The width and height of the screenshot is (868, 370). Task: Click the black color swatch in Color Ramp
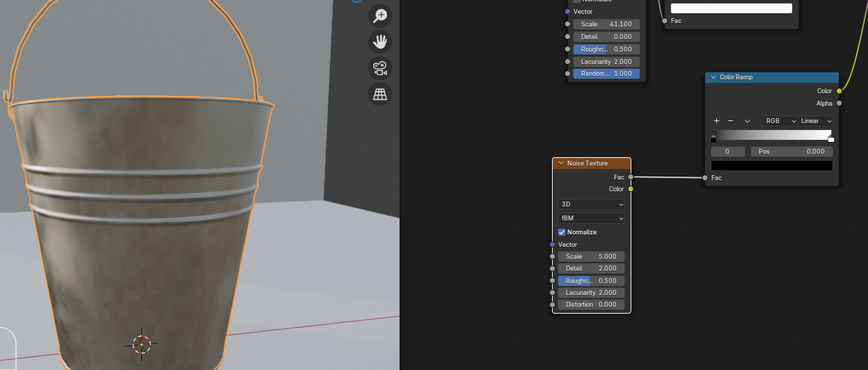[771, 166]
